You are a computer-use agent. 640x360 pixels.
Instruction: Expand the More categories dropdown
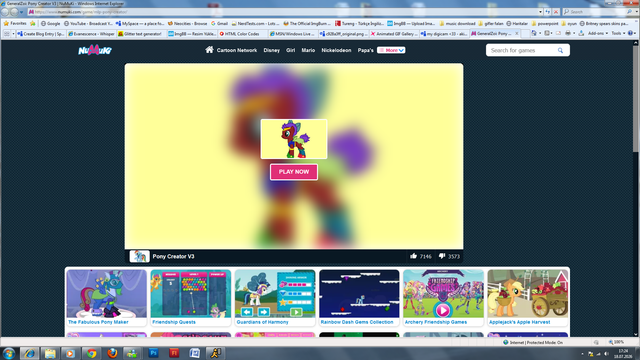coord(391,50)
